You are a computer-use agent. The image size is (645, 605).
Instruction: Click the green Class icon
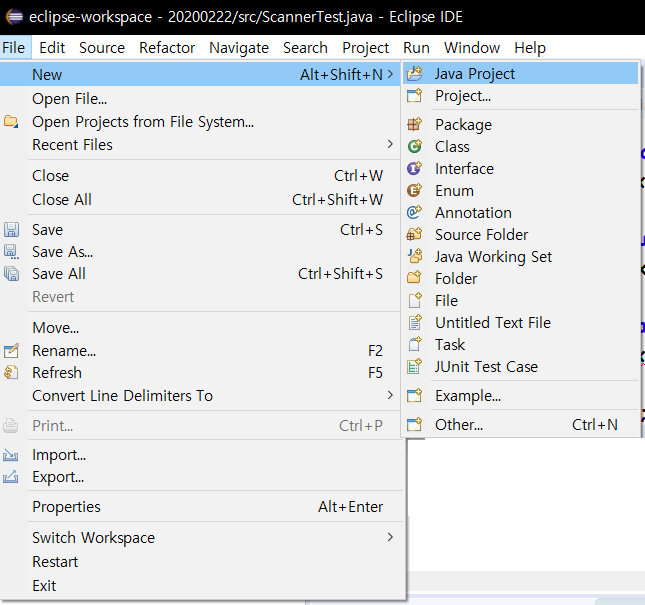point(414,146)
